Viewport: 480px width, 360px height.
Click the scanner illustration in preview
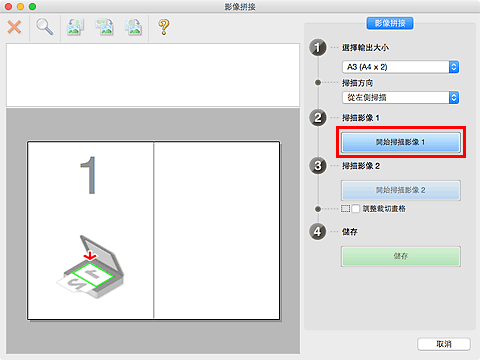pos(90,267)
